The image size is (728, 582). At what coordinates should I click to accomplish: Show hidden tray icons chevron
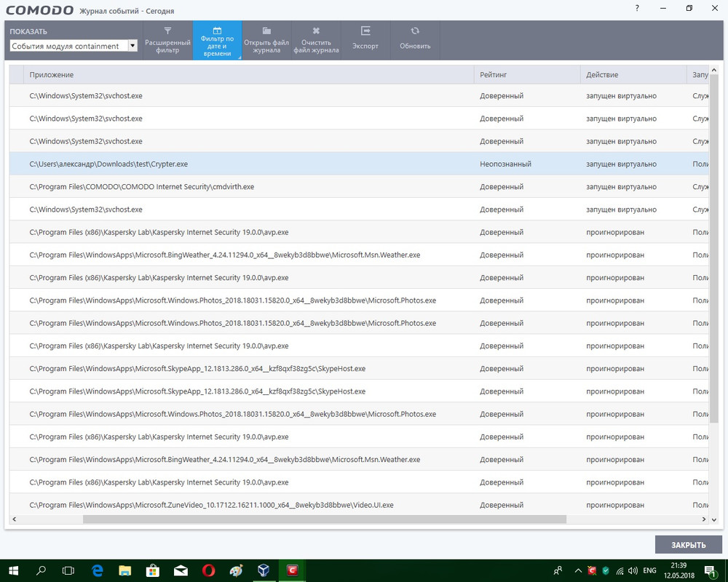click(578, 570)
